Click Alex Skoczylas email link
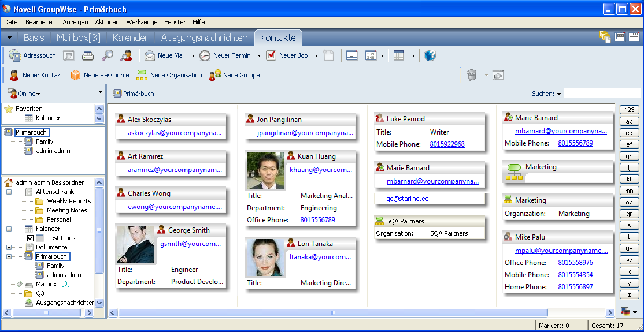 click(175, 133)
